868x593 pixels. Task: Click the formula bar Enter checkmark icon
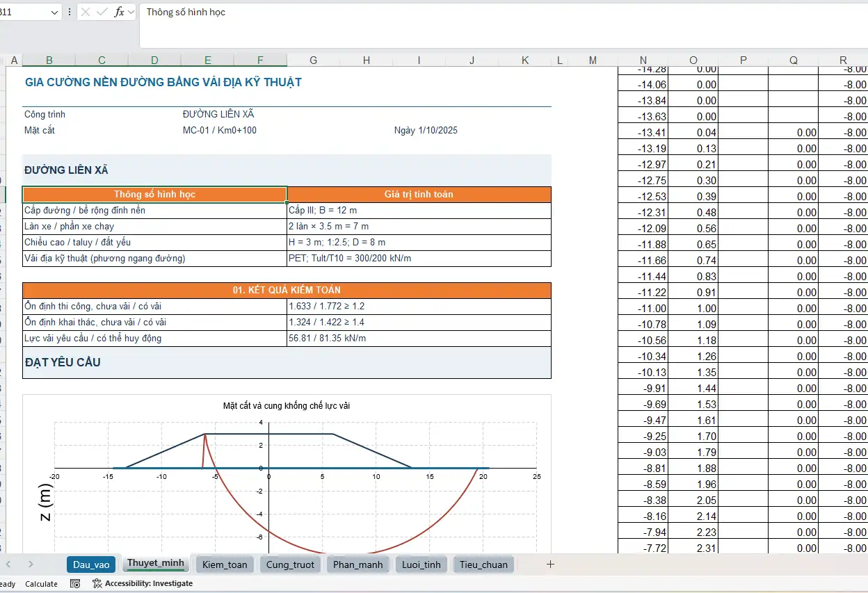102,12
